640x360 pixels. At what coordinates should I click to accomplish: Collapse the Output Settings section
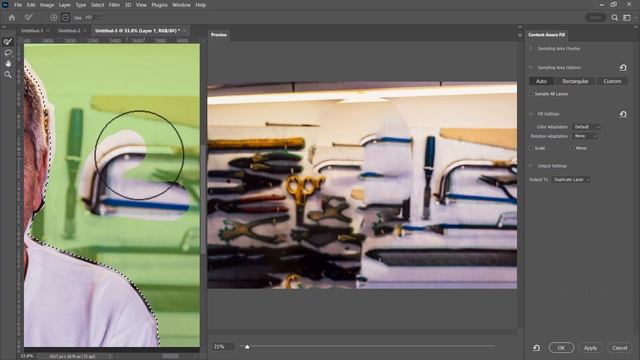pos(531,166)
